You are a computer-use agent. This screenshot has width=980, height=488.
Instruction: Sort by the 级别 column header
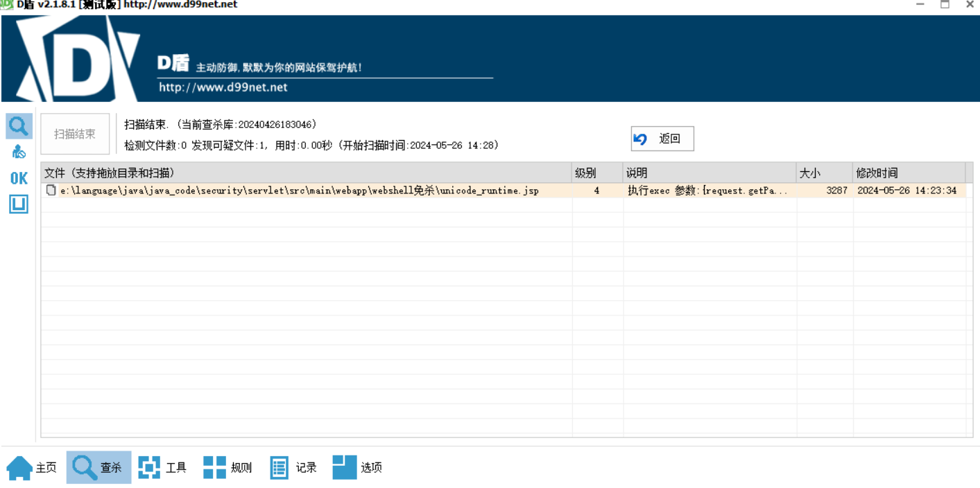(597, 173)
